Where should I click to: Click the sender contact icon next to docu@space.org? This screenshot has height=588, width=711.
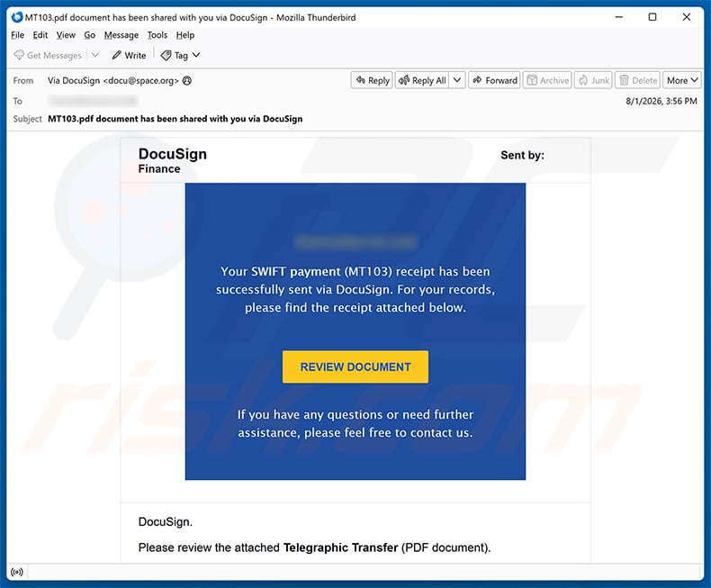pyautogui.click(x=187, y=80)
